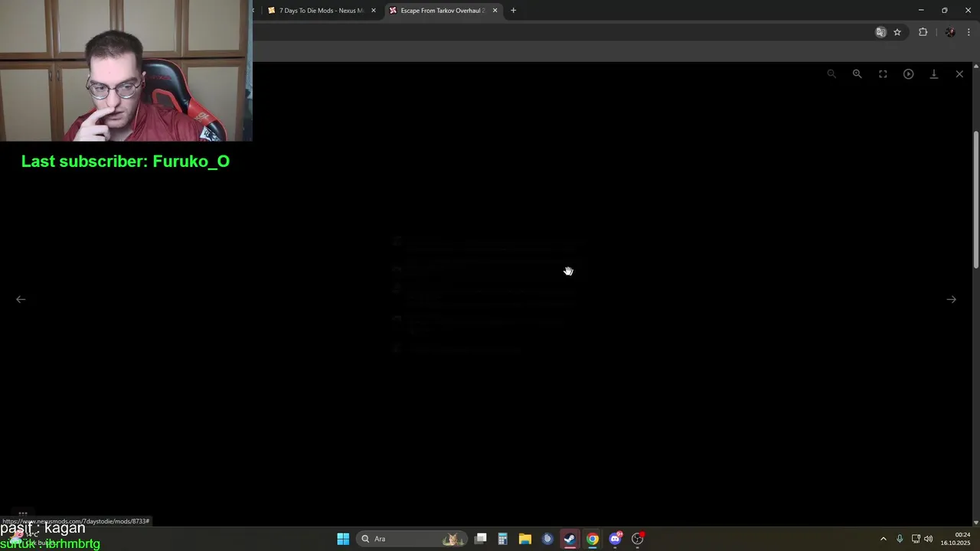
Task: Open OBS Studio from the taskbar
Action: (638, 539)
